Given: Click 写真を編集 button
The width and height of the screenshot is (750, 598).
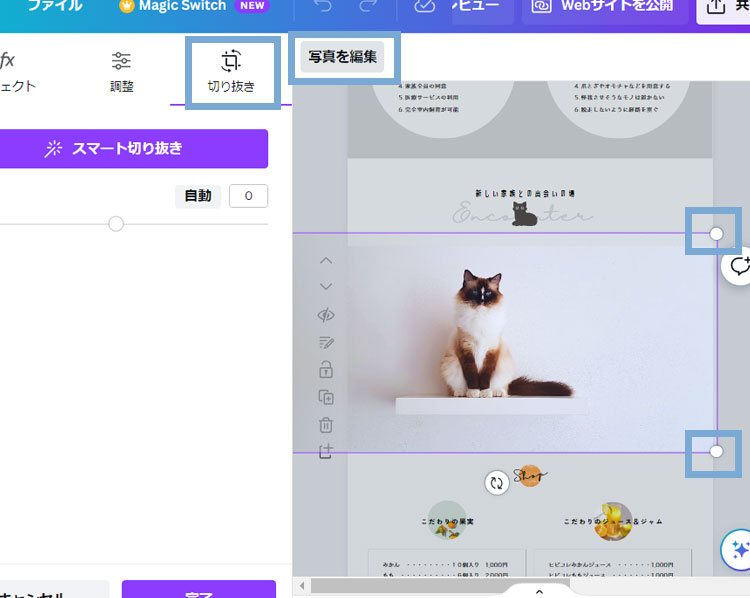Looking at the screenshot, I should tap(342, 57).
